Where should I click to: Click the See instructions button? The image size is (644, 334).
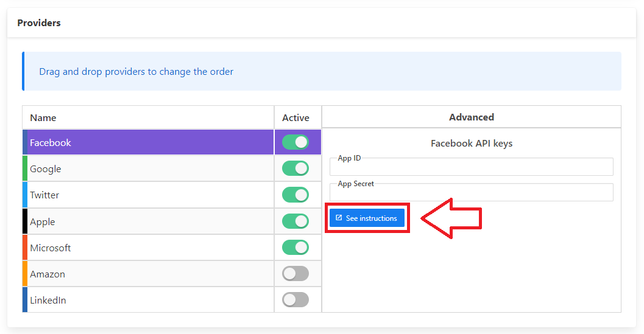367,218
